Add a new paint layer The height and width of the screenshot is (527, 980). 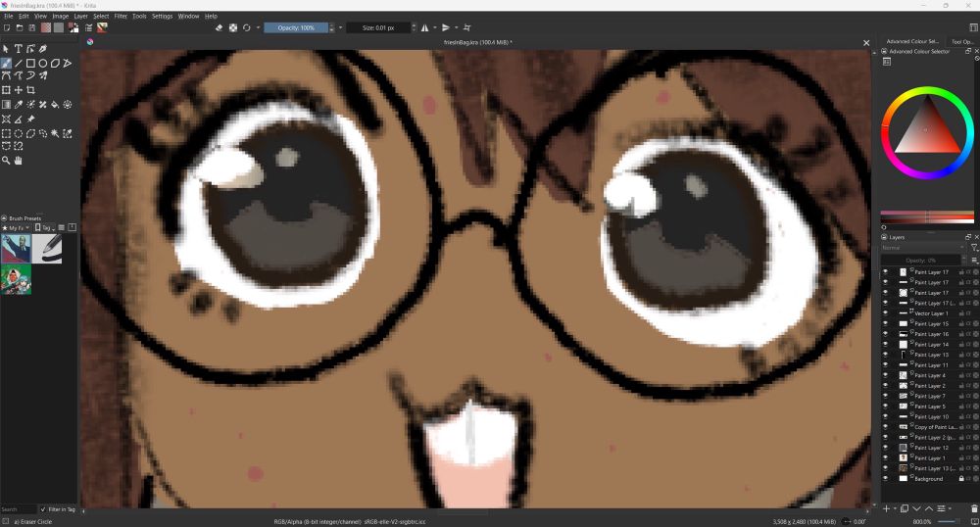tap(886, 509)
